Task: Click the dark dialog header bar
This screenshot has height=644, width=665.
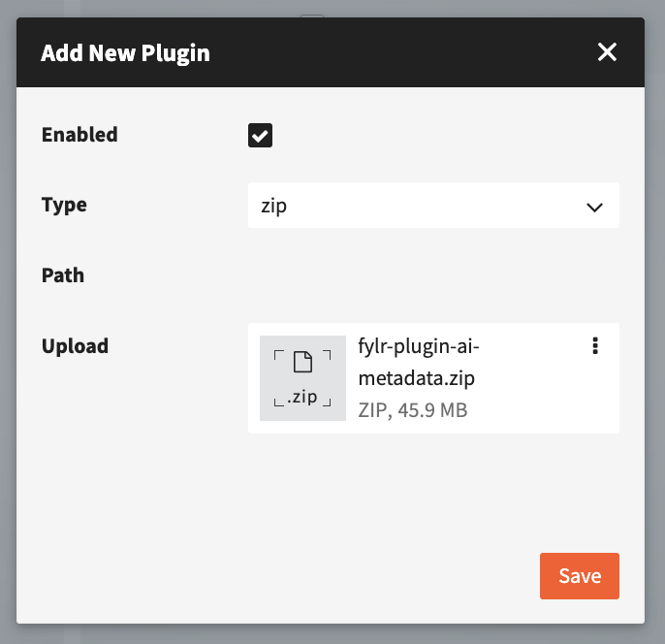Action: pyautogui.click(x=388, y=52)
